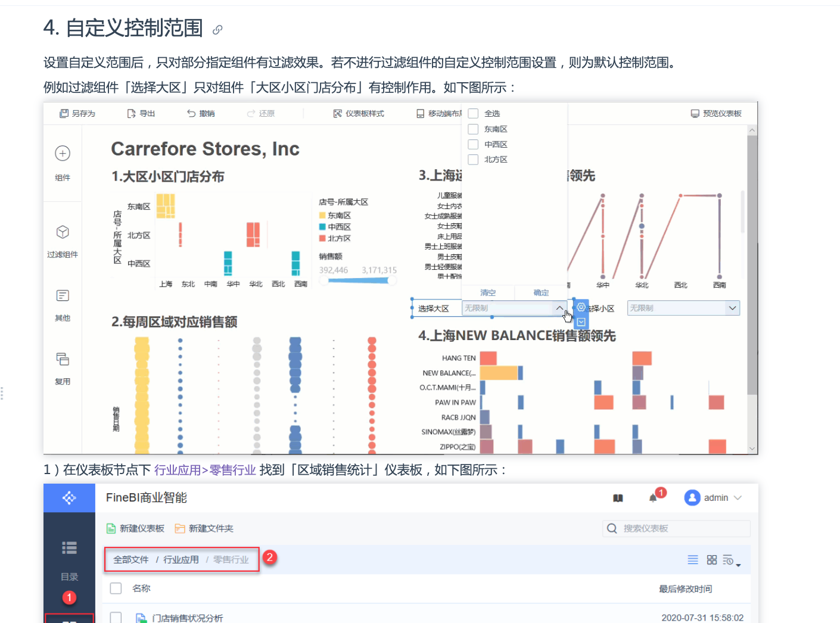This screenshot has height=623, width=840.
Task: Switch to grid view icon
Action: pyautogui.click(x=712, y=560)
